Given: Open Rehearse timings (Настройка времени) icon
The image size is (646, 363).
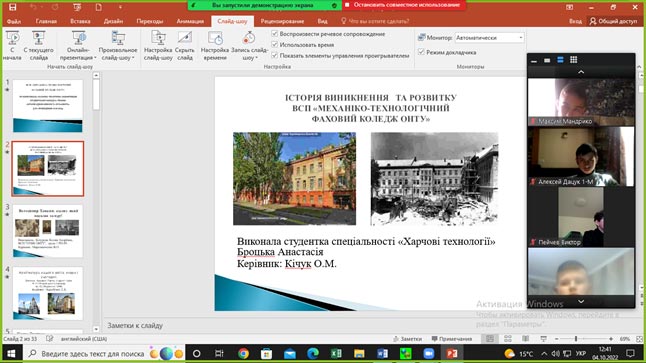Looking at the screenshot, I should [215, 38].
